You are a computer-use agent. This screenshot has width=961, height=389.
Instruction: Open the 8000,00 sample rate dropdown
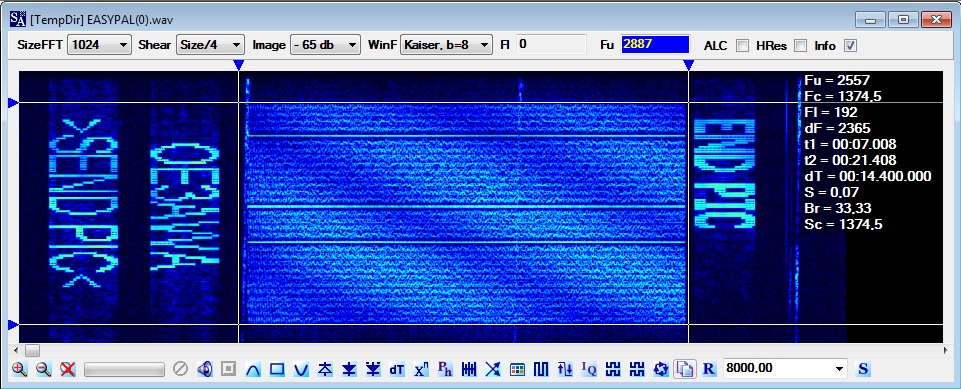786,369
